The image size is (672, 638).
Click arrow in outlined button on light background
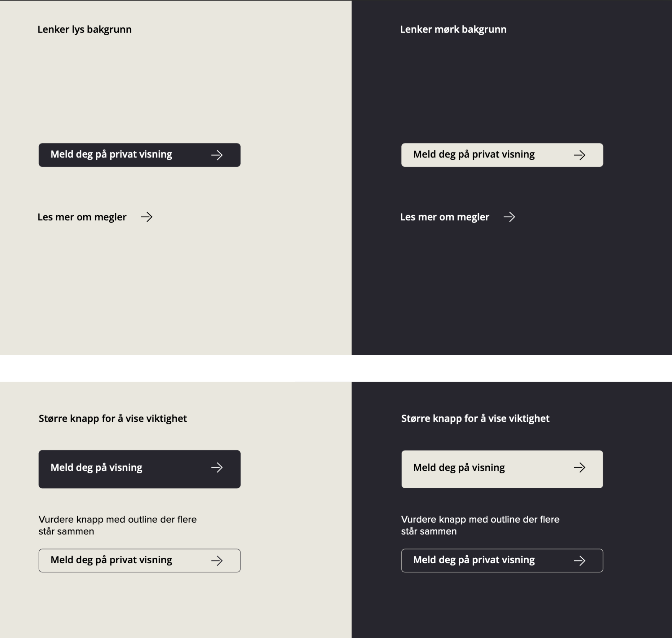click(x=217, y=561)
